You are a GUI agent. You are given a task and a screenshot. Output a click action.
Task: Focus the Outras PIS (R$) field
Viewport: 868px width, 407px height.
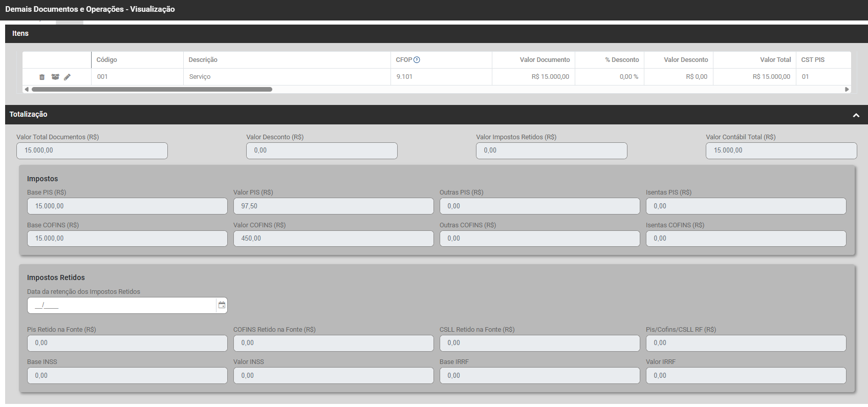pyautogui.click(x=540, y=206)
